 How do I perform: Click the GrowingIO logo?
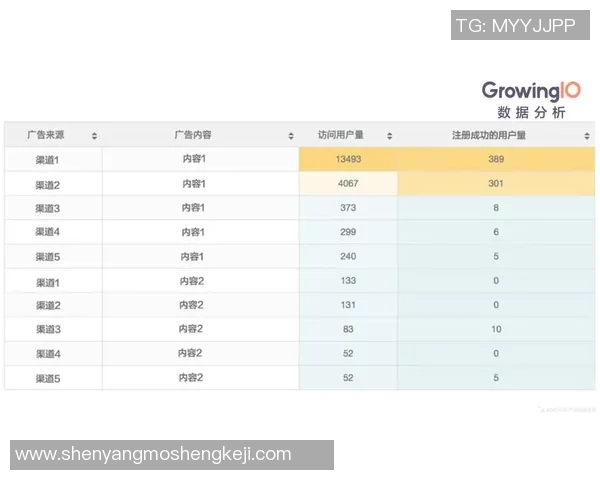click(x=537, y=91)
